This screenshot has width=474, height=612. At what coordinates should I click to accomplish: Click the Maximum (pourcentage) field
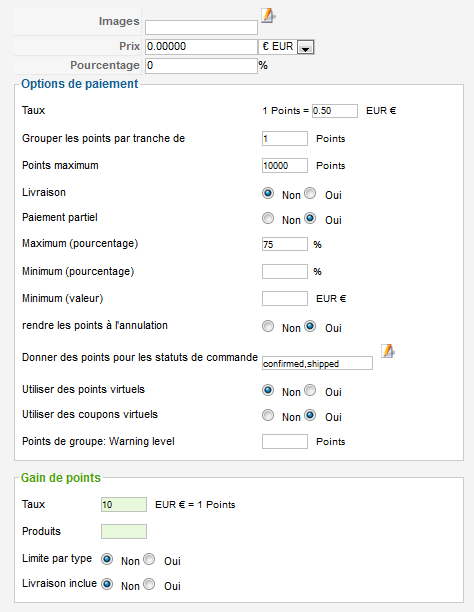(285, 244)
